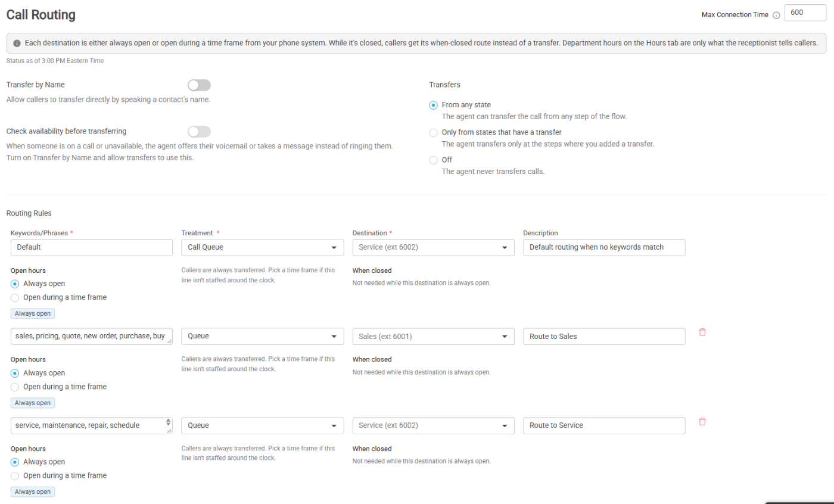Edit the Default routing description field
This screenshot has height=504, width=834.
pos(604,247)
